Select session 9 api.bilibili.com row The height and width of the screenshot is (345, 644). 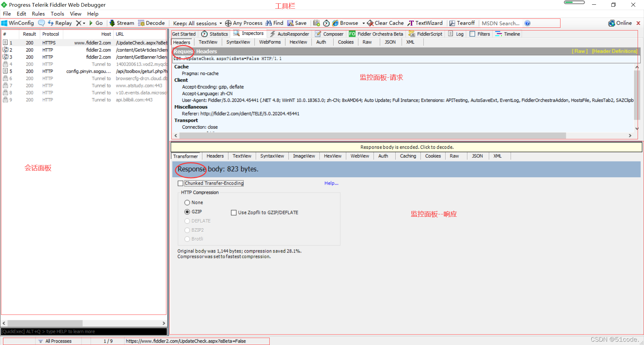point(84,100)
